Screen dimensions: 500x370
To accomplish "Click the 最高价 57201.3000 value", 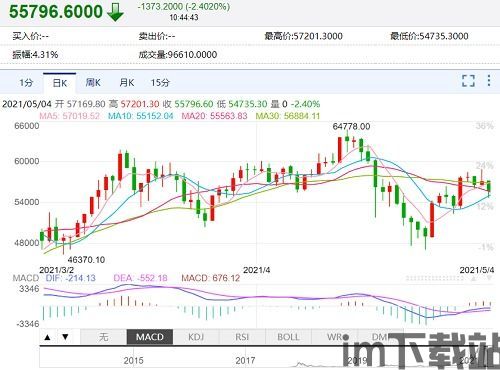I will pos(304,36).
